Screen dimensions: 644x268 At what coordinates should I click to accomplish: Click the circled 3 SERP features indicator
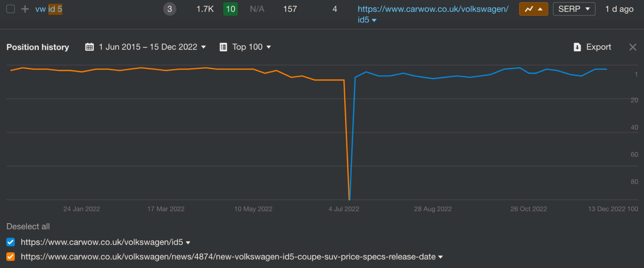point(170,9)
